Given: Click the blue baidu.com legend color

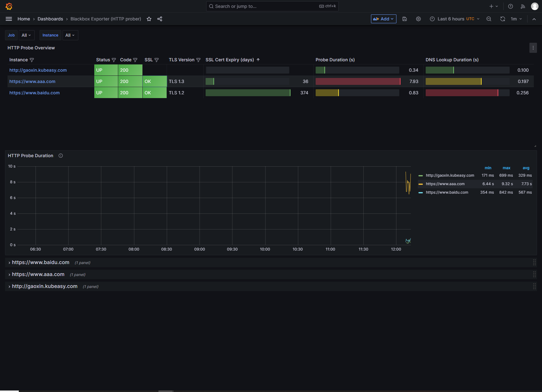Looking at the screenshot, I should coord(421,193).
